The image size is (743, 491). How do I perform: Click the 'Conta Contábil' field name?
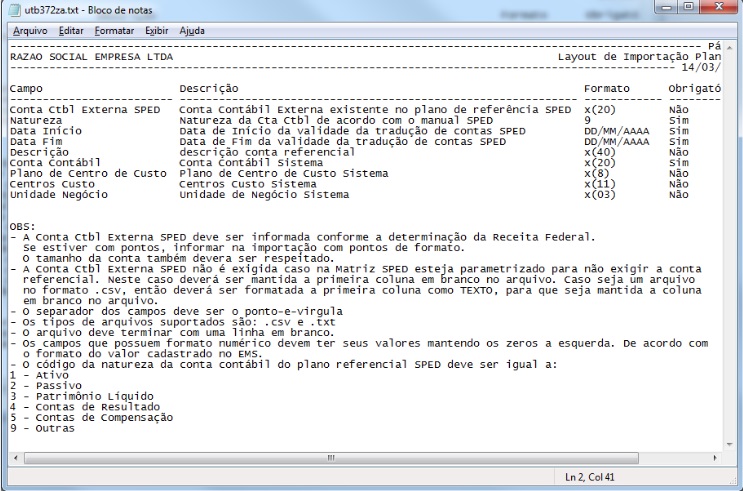click(55, 163)
